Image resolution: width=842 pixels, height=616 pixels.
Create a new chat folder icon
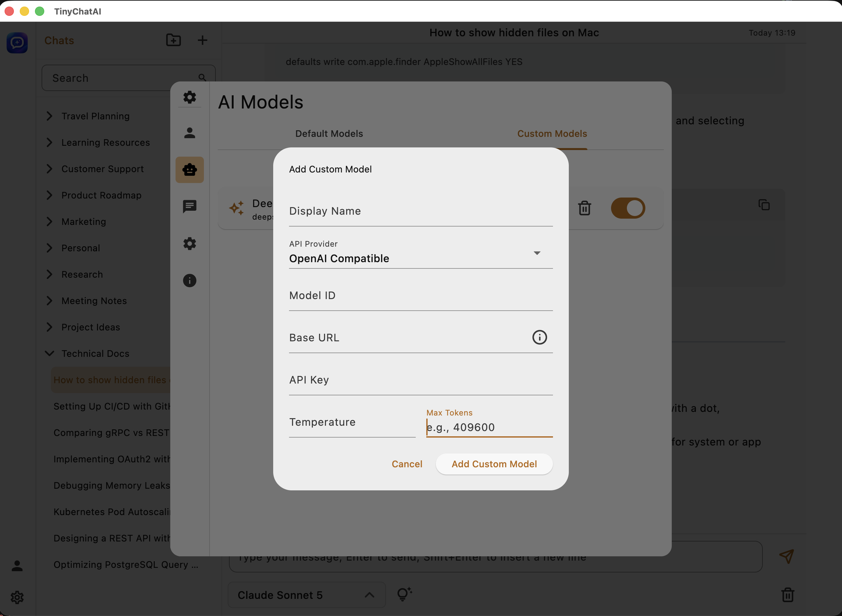[174, 40]
